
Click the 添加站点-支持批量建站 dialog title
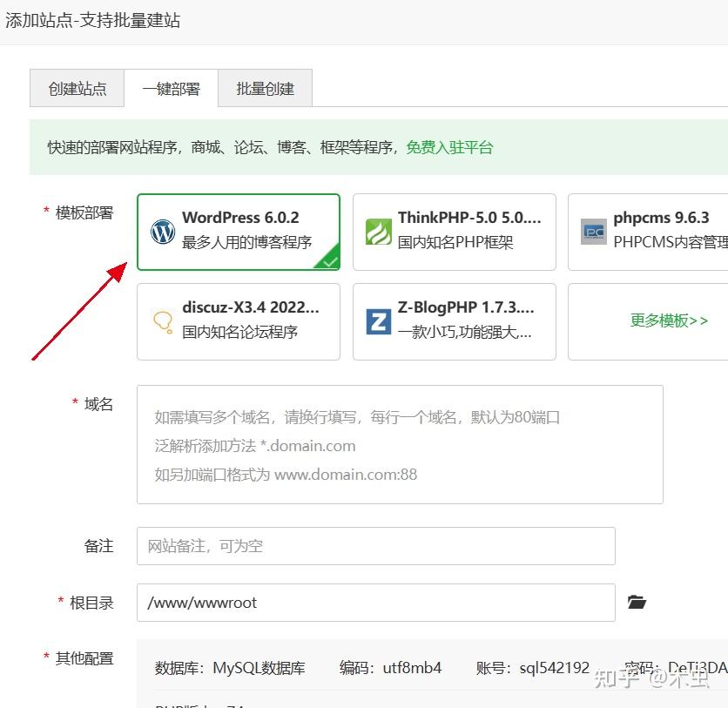click(x=92, y=20)
